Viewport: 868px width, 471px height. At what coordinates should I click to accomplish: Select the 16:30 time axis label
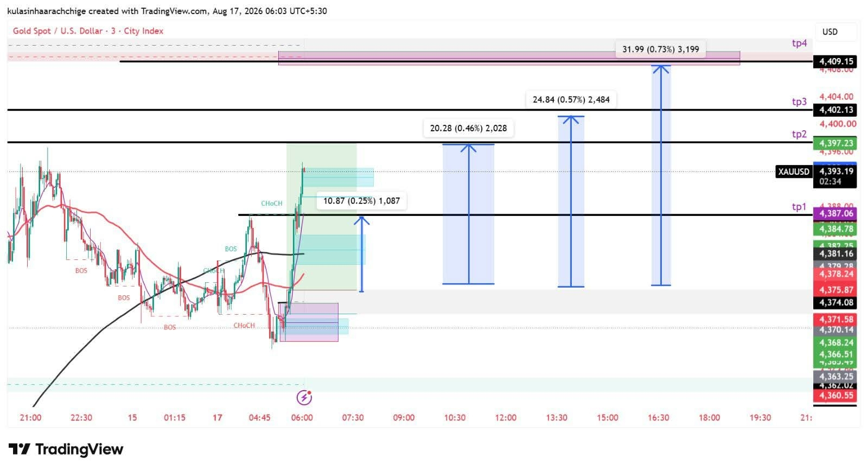click(x=659, y=417)
